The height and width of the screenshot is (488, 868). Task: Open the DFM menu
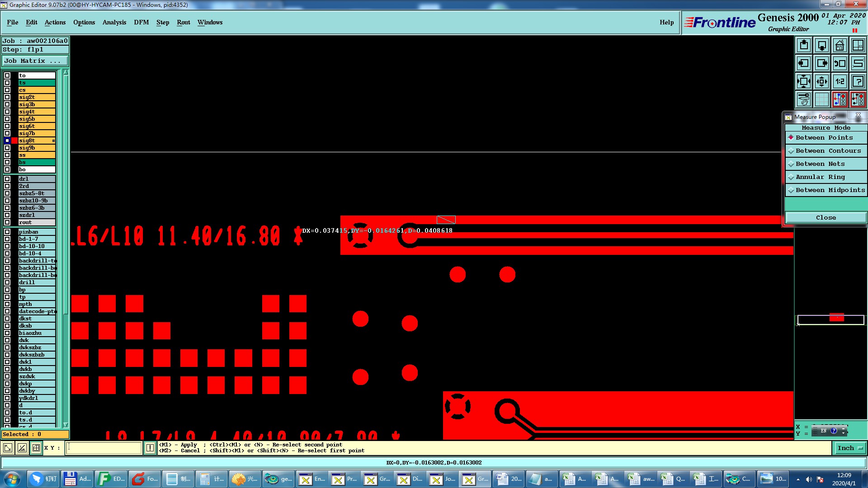[x=141, y=22]
